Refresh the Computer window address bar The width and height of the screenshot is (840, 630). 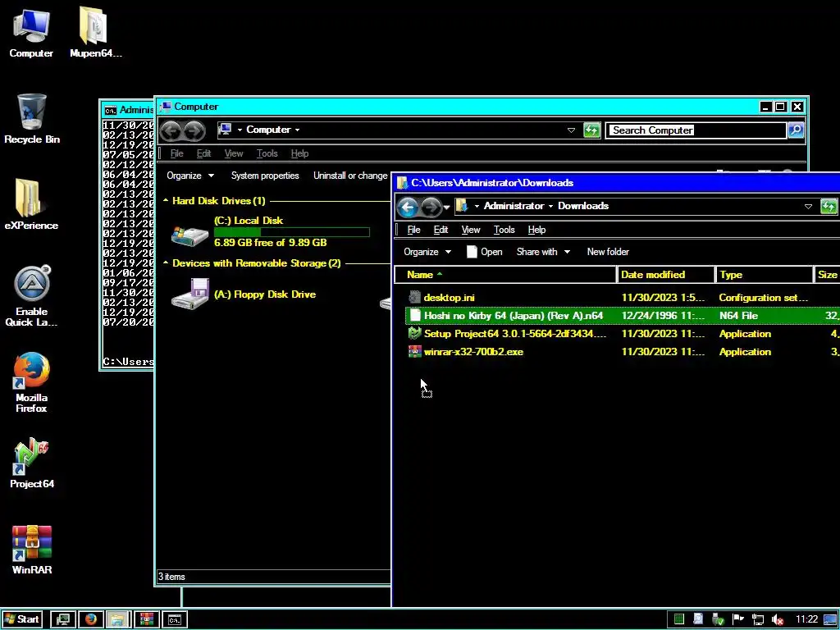point(591,130)
